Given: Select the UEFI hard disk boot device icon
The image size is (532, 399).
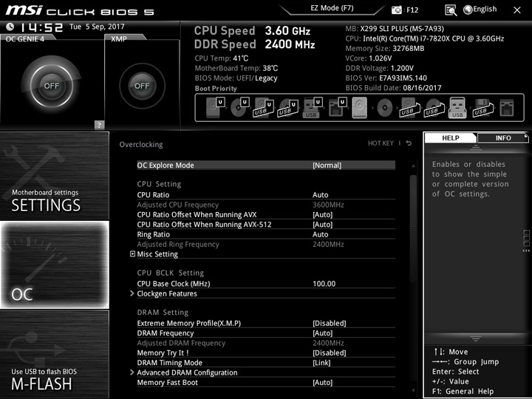Looking at the screenshot, I should tap(215, 107).
